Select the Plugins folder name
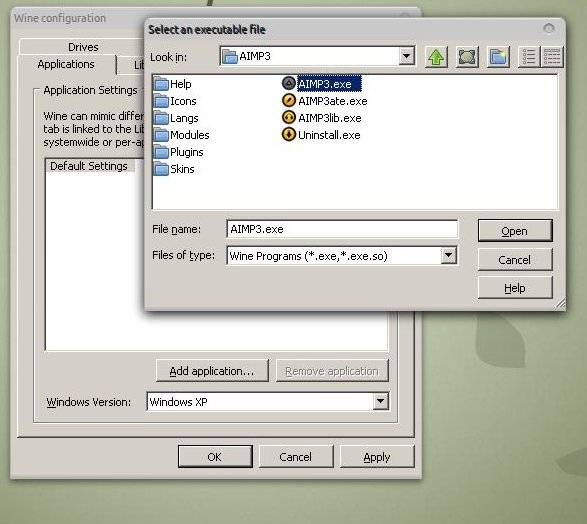 (186, 152)
